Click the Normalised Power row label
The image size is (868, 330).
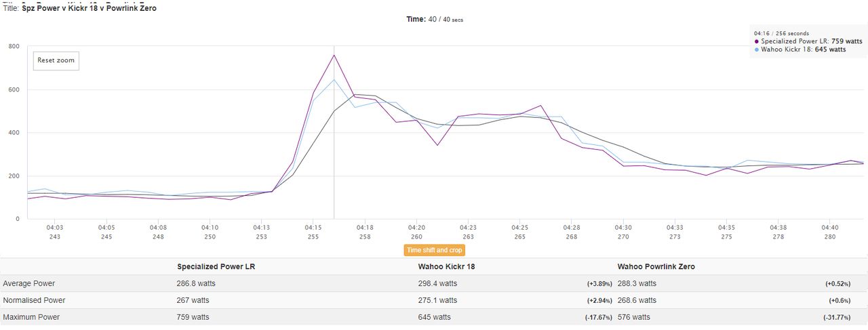point(34,300)
